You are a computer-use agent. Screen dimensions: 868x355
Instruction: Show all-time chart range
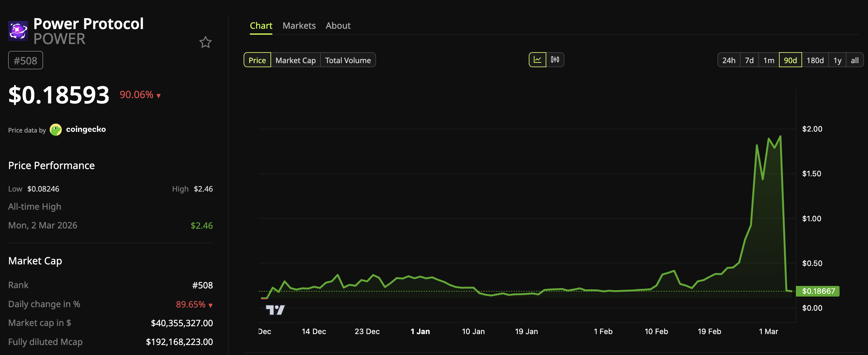[x=854, y=60]
